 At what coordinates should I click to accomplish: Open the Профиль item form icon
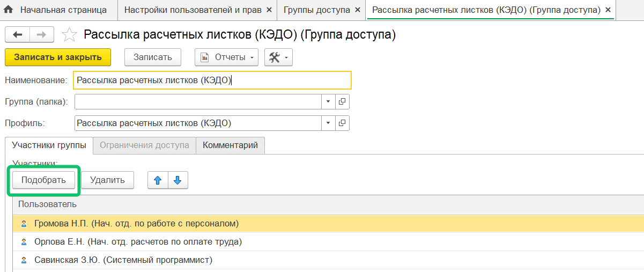click(342, 123)
